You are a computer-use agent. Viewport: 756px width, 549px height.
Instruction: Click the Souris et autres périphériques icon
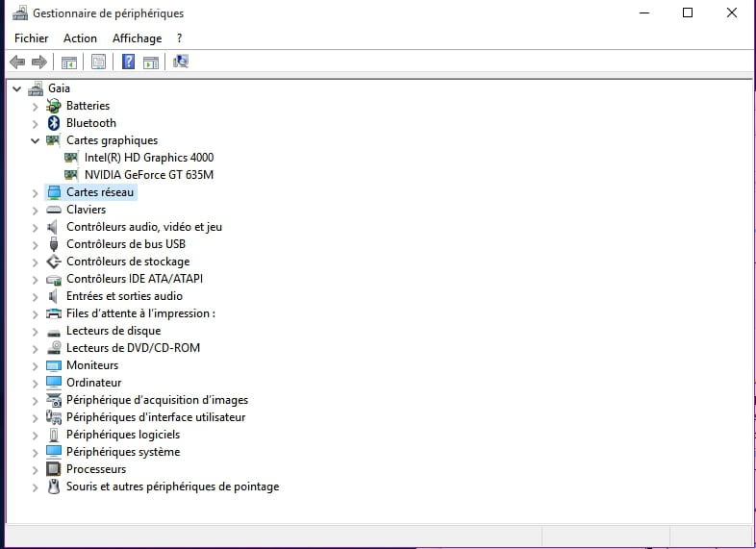pos(54,487)
